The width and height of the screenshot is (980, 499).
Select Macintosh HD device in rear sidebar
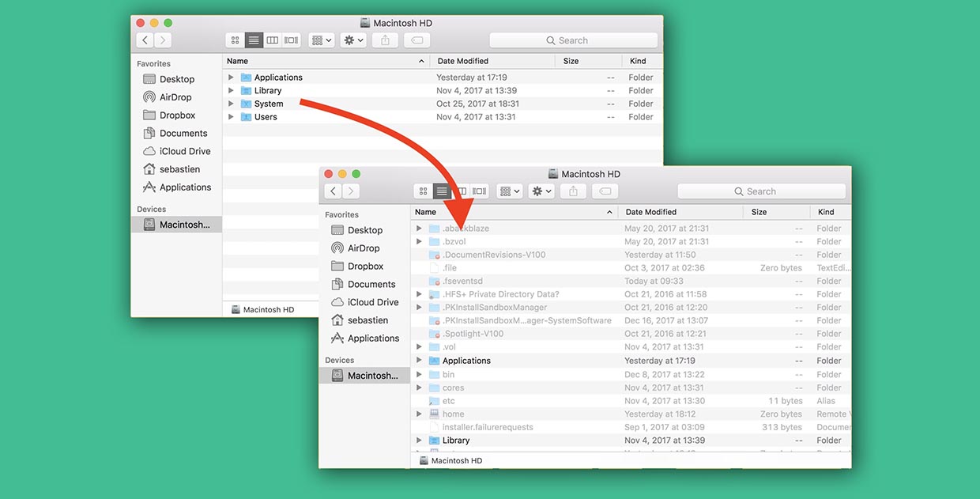pos(176,225)
